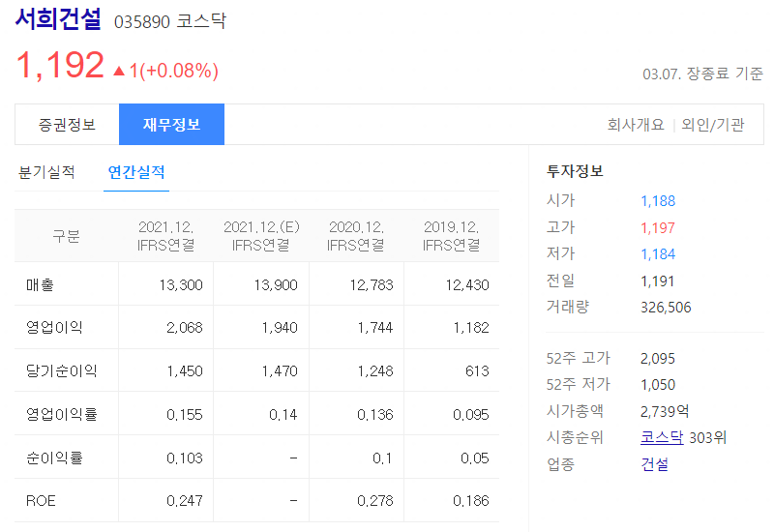
Task: Click net income value 1,248
Action: 375,371
